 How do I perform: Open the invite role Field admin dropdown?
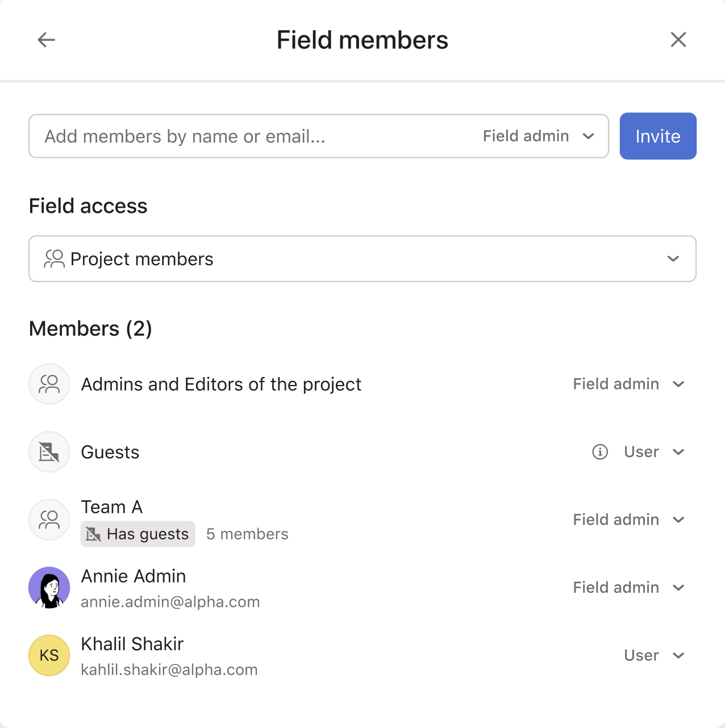pos(538,136)
